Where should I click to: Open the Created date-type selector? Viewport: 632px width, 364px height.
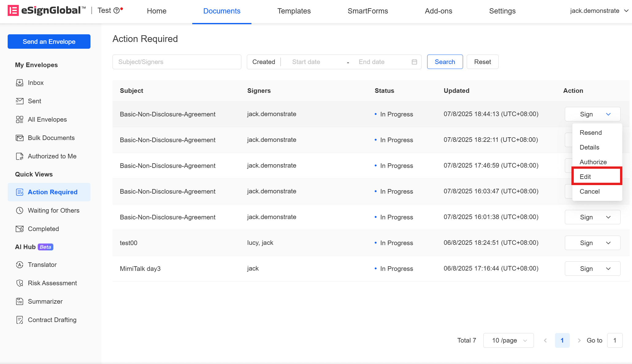pyautogui.click(x=264, y=62)
